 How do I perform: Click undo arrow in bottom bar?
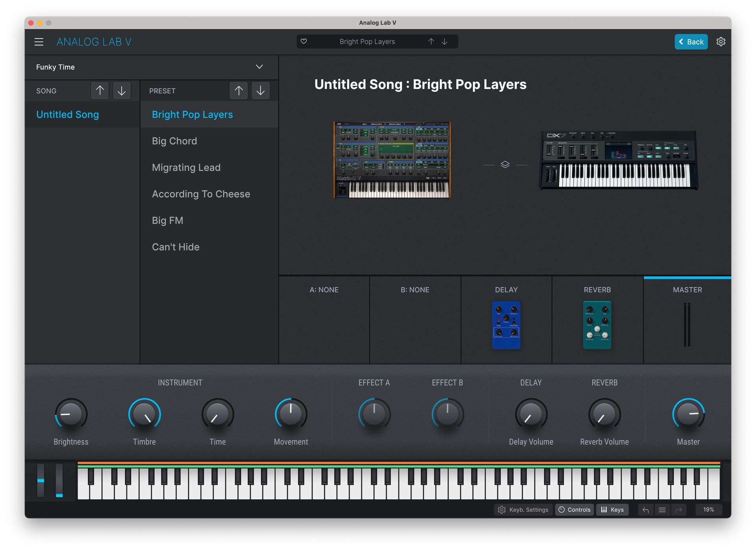(x=646, y=510)
